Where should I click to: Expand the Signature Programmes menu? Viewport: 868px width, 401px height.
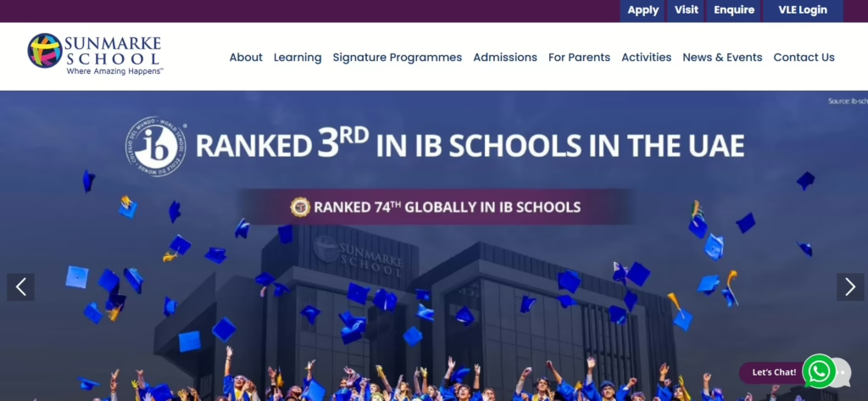pyautogui.click(x=397, y=58)
